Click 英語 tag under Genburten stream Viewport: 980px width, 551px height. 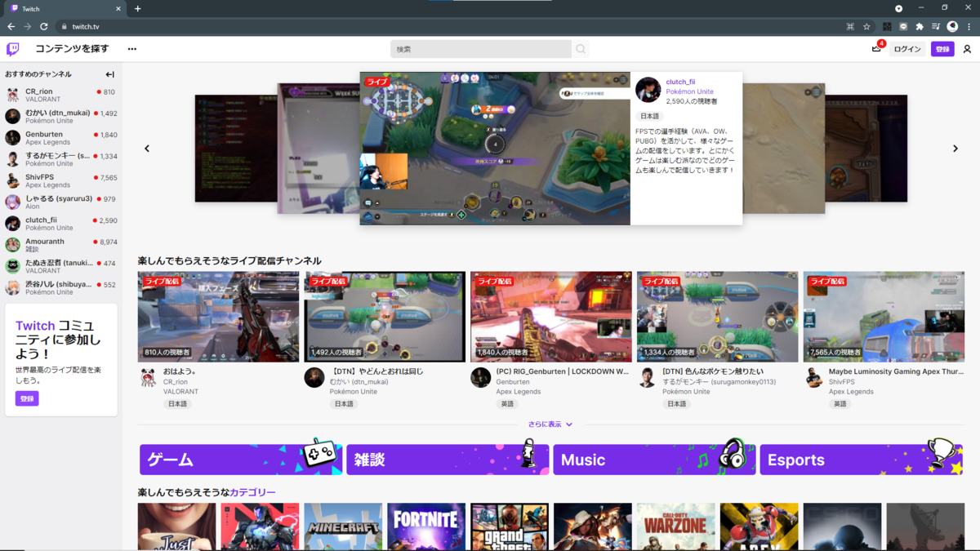[507, 404]
